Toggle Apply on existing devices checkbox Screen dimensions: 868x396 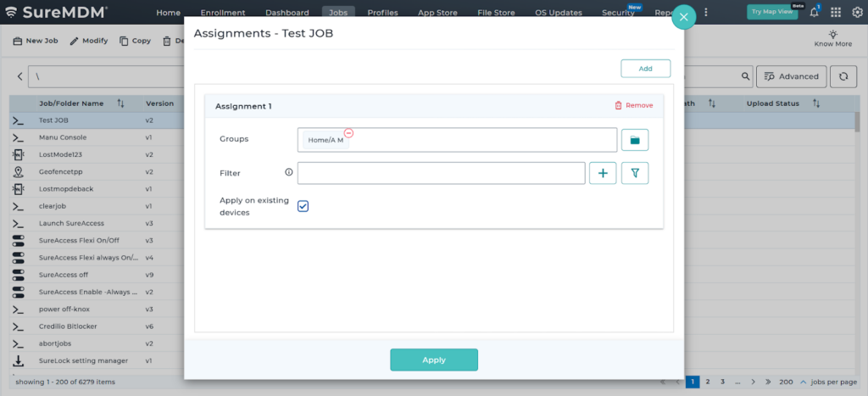(x=303, y=206)
